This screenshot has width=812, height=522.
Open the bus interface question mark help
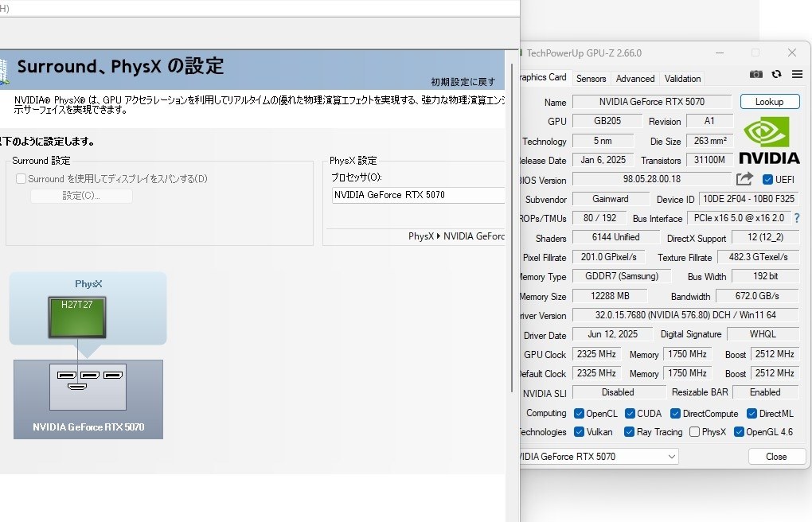(x=797, y=219)
